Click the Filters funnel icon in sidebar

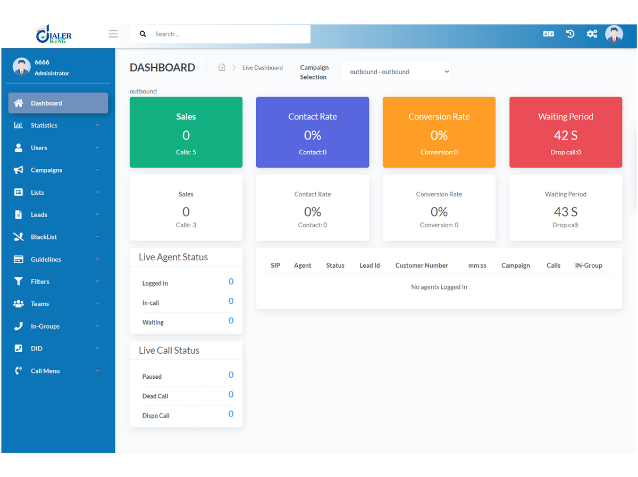pos(18,281)
